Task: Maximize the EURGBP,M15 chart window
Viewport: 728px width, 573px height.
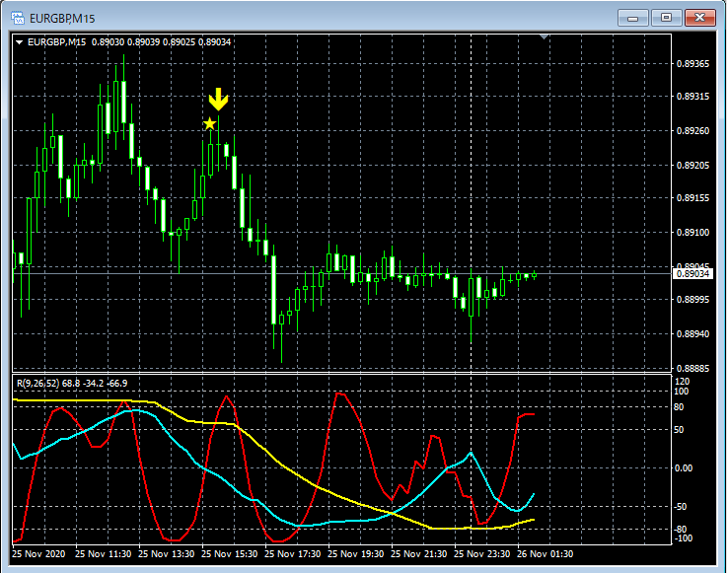Action: click(667, 18)
